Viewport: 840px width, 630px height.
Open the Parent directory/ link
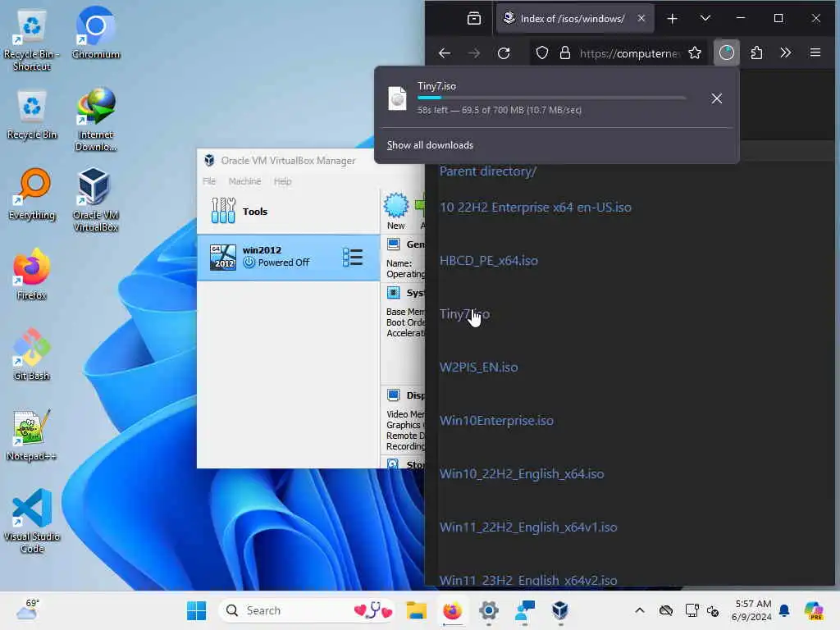[x=488, y=171]
